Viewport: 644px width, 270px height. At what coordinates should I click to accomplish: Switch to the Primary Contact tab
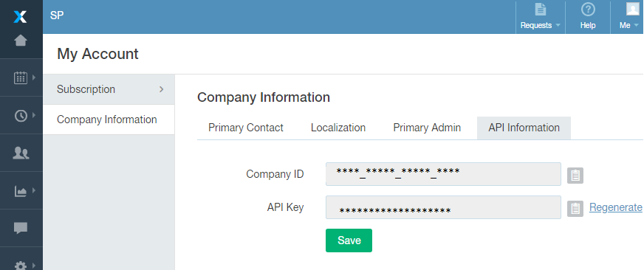coord(246,128)
